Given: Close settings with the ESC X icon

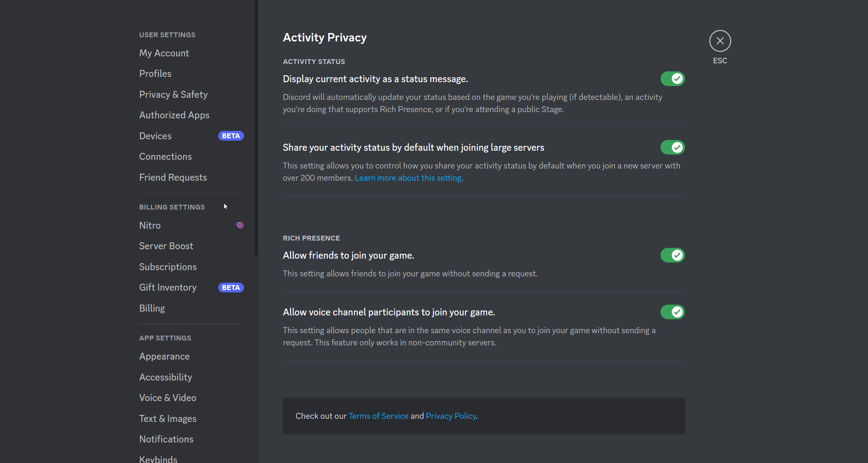Looking at the screenshot, I should click(720, 41).
